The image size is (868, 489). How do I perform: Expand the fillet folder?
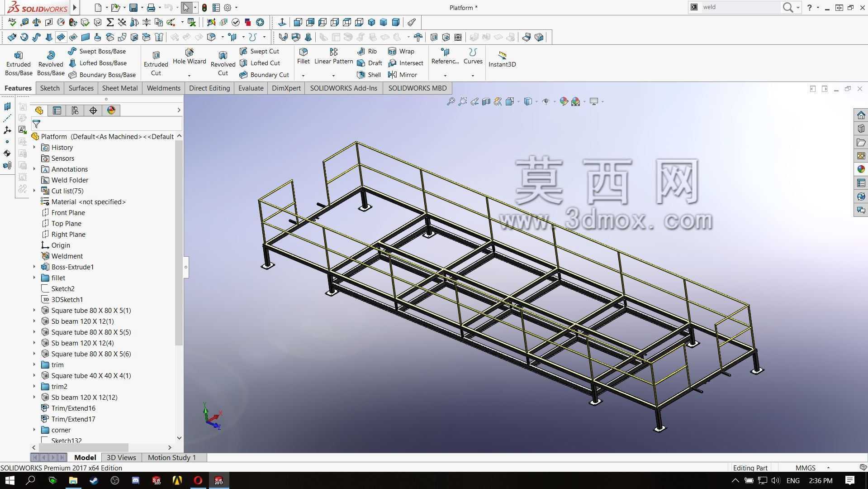tap(34, 278)
